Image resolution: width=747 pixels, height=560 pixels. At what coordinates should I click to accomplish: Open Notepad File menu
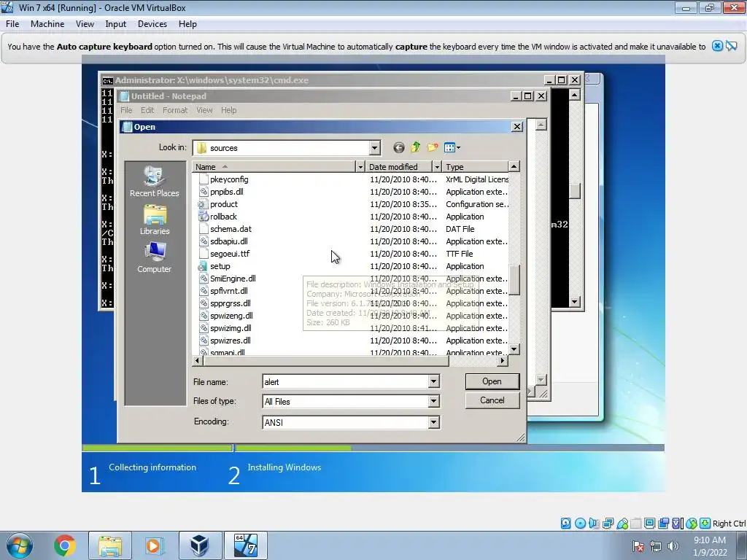coord(126,110)
